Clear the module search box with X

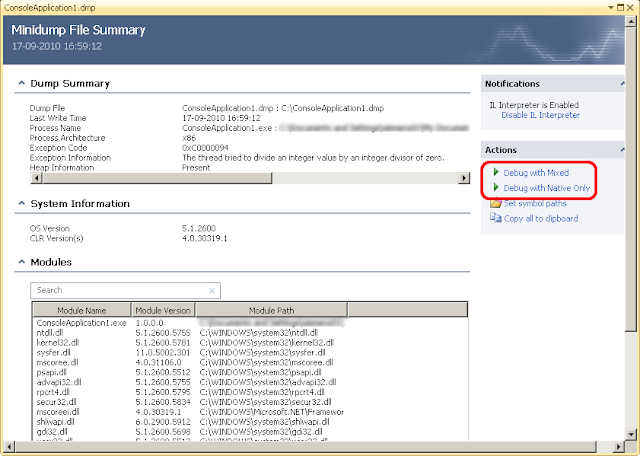[212, 290]
